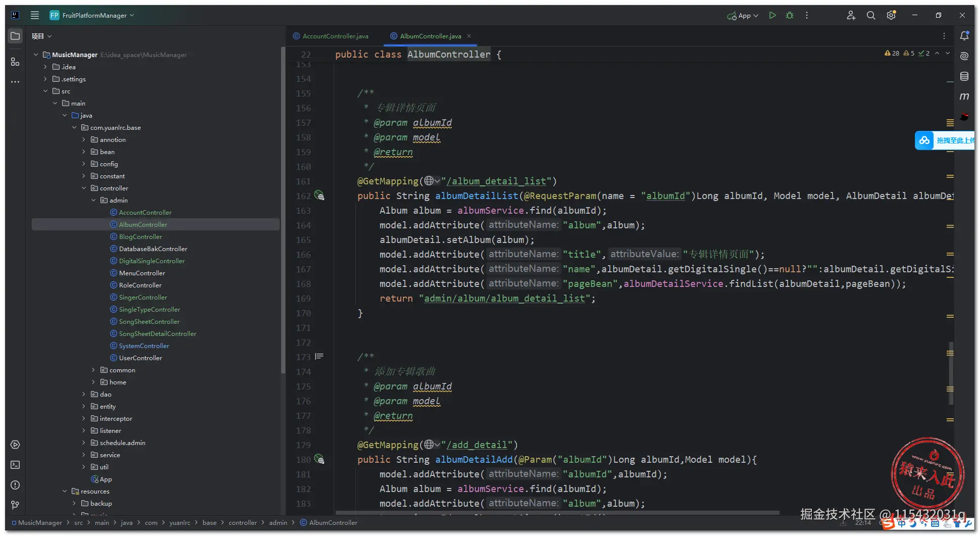Expand the .idea folder

(45, 67)
